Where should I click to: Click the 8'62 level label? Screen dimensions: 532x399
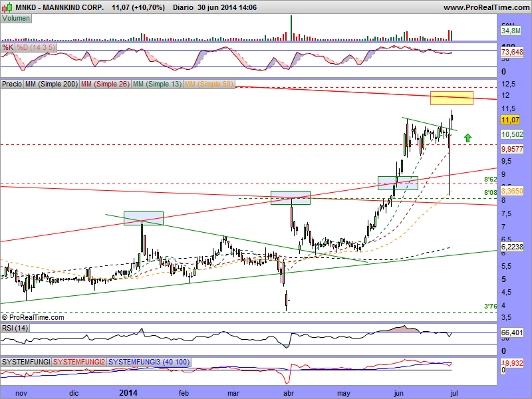point(490,180)
